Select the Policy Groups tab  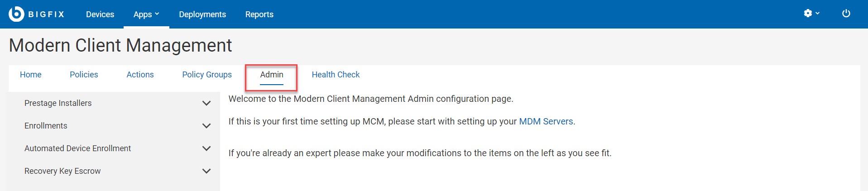click(x=207, y=75)
